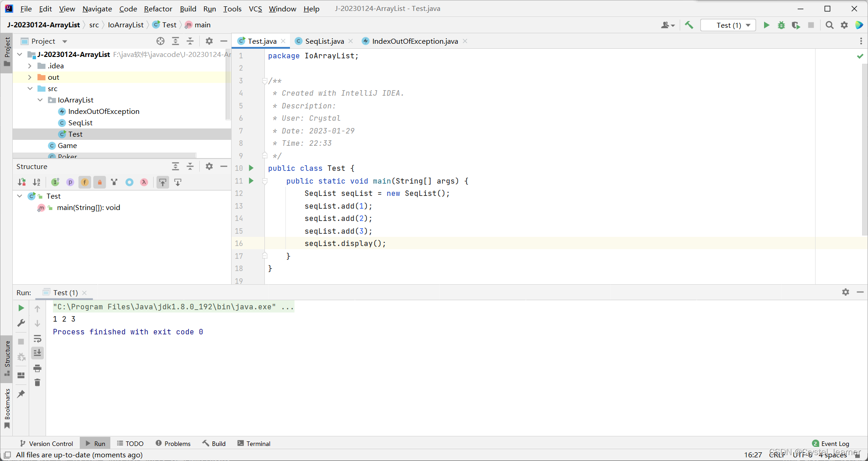868x461 pixels.
Task: Click the 16:27 cursor position indicator
Action: click(x=753, y=455)
